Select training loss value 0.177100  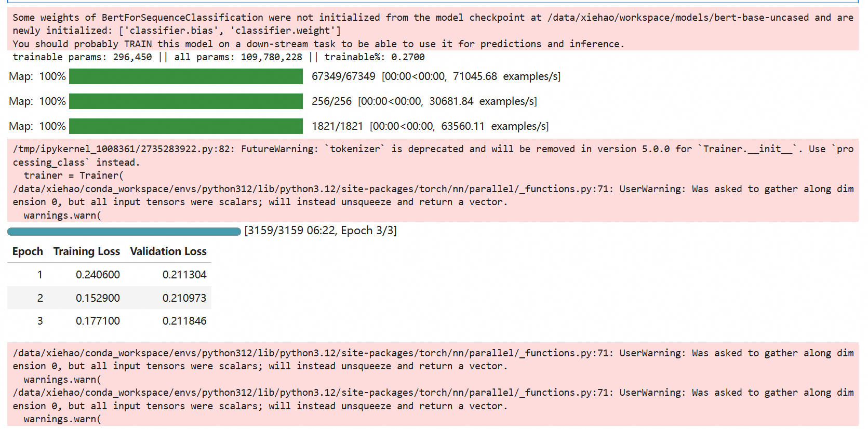[x=98, y=321]
